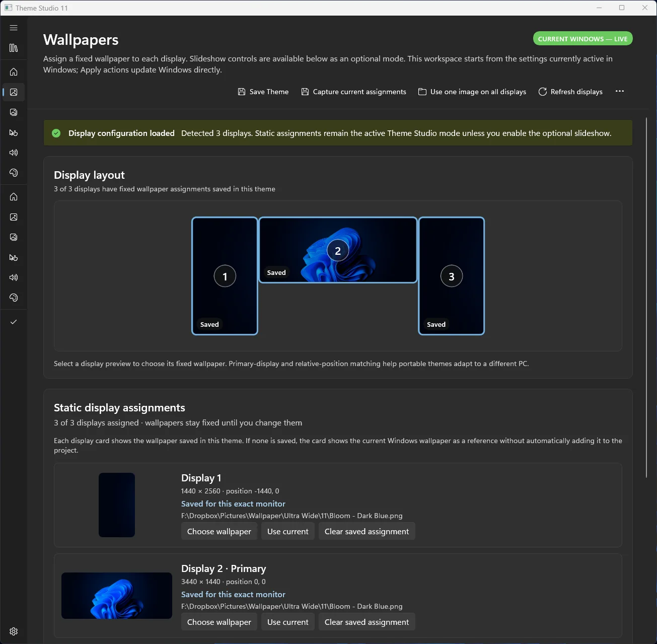Screen dimensions: 657x644
Task: Click the vertical scrollbar thumb
Action: point(646,297)
